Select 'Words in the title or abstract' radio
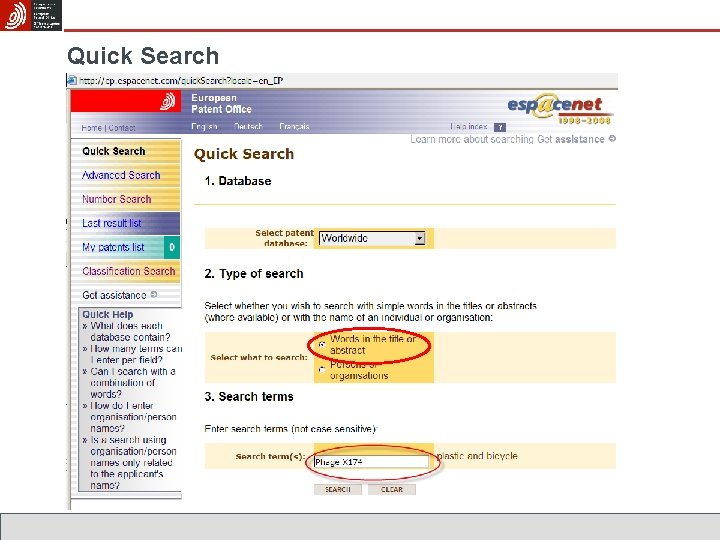The height and width of the screenshot is (540, 720). 322,344
